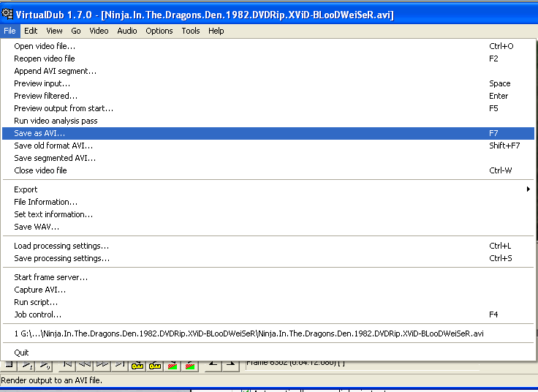The image size is (538, 392).
Task: Set selection start mark-in icon
Action: (213, 366)
